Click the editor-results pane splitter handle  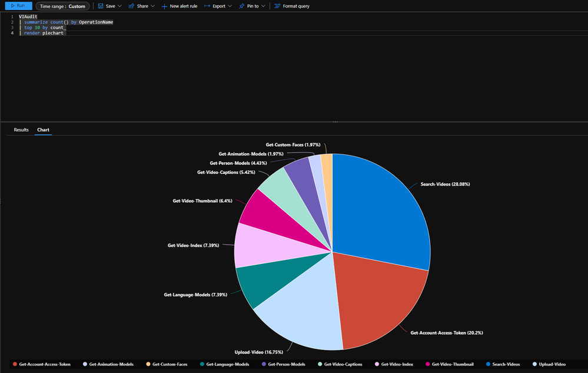[335, 122]
